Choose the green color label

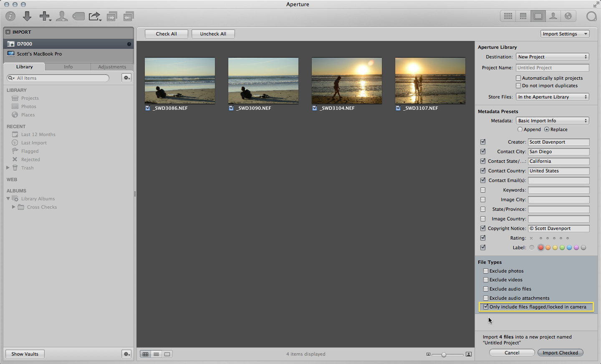point(562,248)
